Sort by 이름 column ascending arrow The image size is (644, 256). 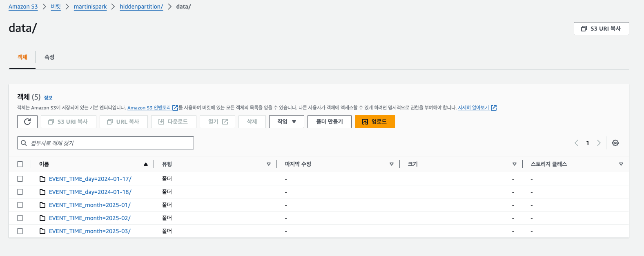pos(146,164)
